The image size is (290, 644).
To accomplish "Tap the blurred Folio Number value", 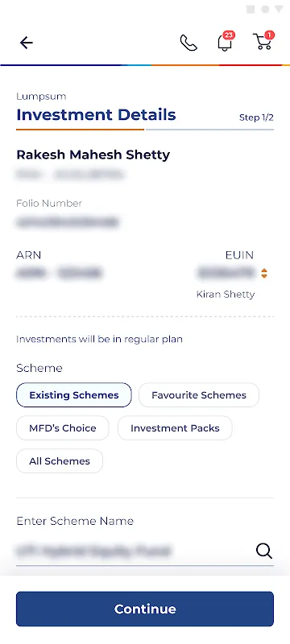I will [68, 222].
